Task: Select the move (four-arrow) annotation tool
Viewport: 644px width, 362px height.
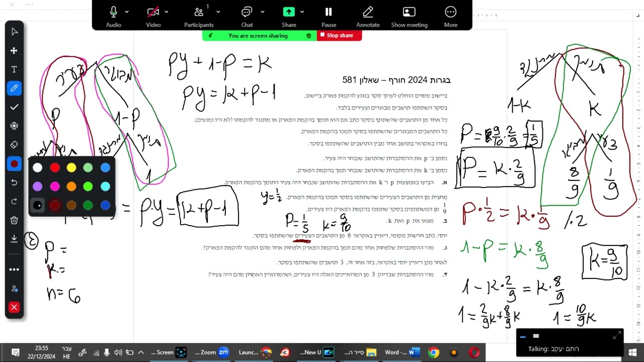Action: coord(14,51)
